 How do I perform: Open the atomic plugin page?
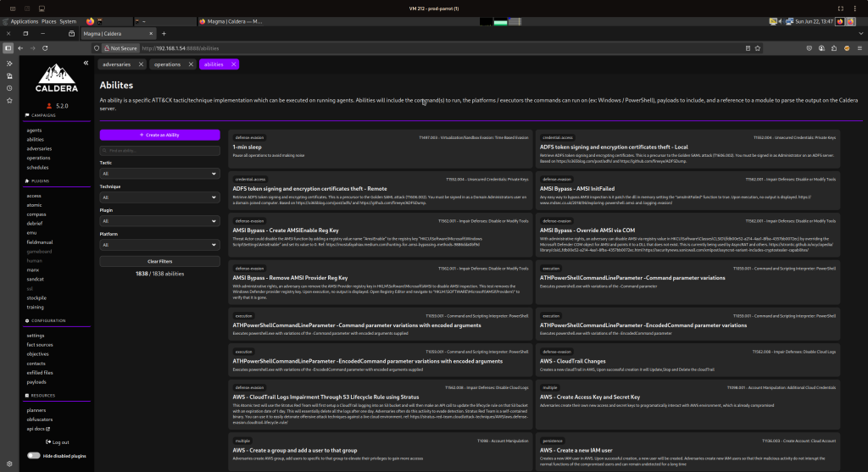click(x=34, y=205)
